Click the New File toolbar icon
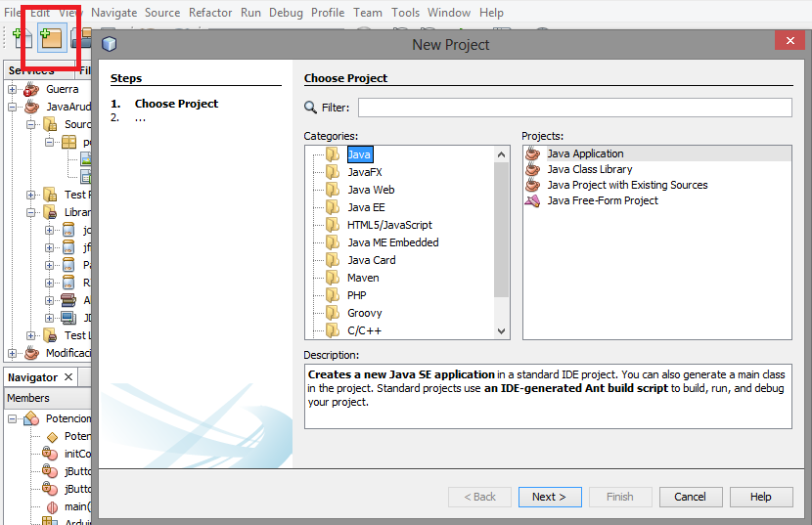The height and width of the screenshot is (525, 812). point(22,39)
